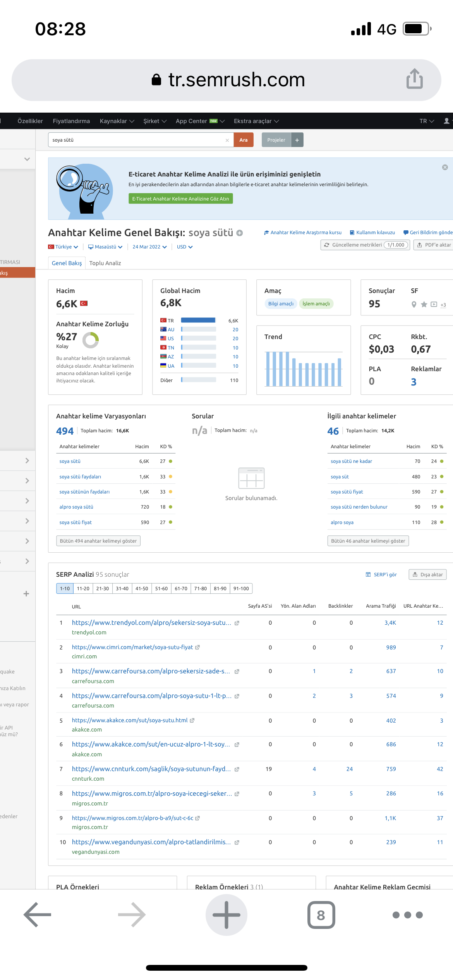Close the e-commerce banner

coord(445,167)
